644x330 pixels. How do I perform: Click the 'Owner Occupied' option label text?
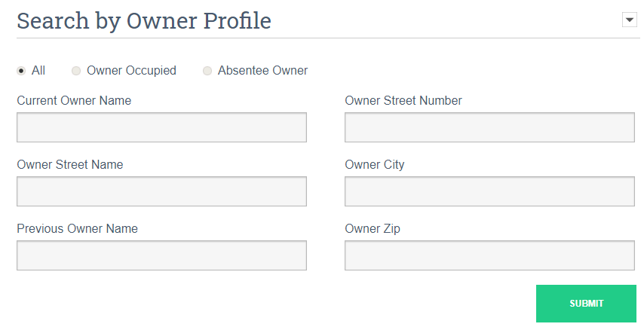(x=131, y=71)
